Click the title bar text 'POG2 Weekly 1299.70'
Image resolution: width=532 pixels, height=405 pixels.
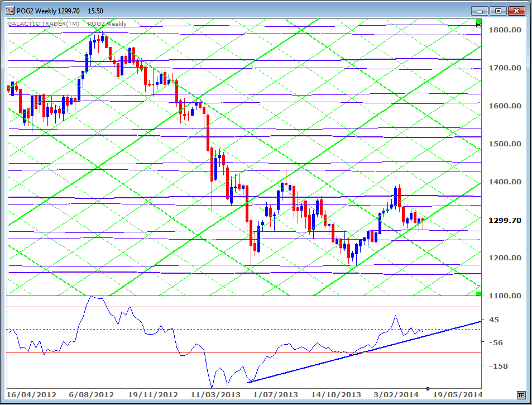pos(48,11)
